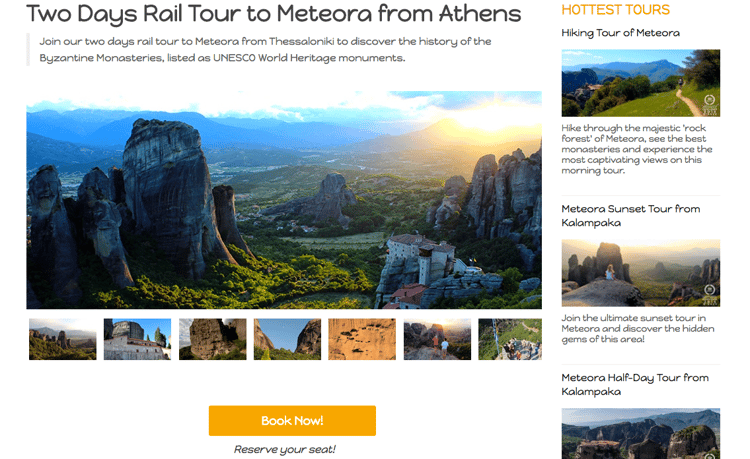Screen dimensions: 750x459
Task: Click the large Meteora sunset main image
Action: (284, 200)
